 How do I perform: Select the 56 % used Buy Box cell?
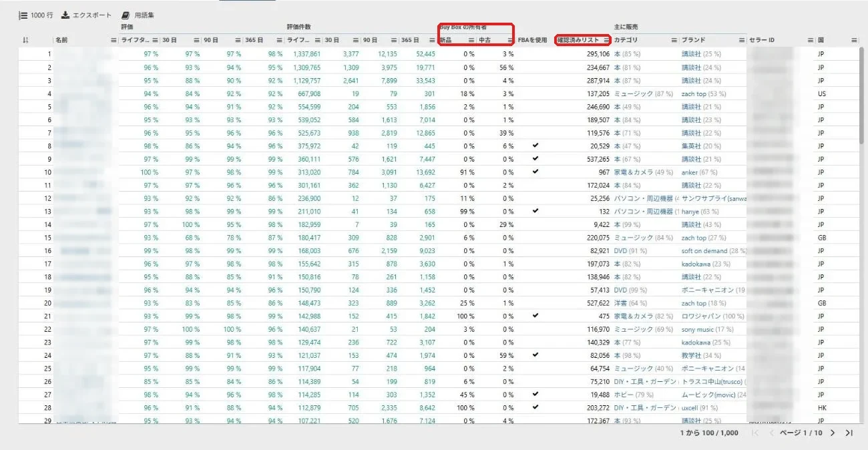click(x=506, y=67)
